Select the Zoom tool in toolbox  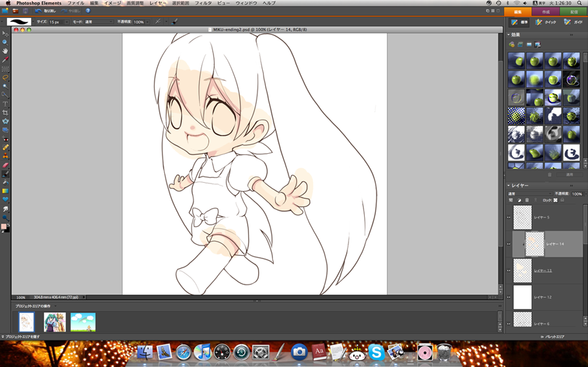tap(5, 42)
